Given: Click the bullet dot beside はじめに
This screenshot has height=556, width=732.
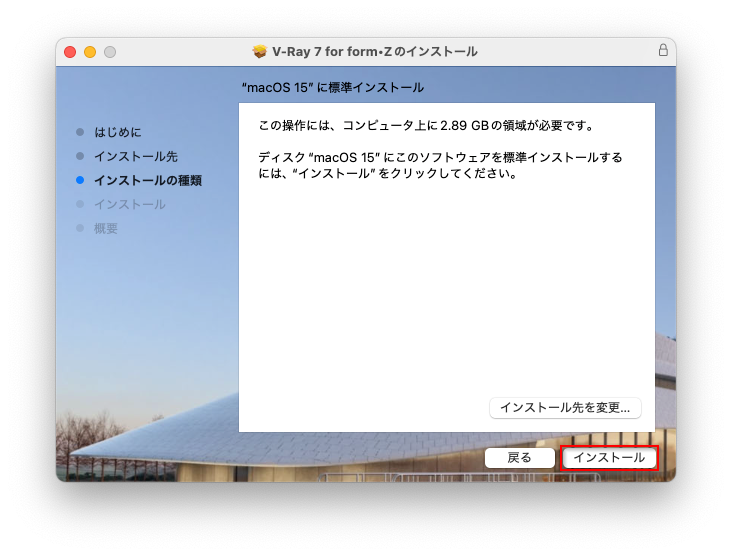Looking at the screenshot, I should 80,132.
